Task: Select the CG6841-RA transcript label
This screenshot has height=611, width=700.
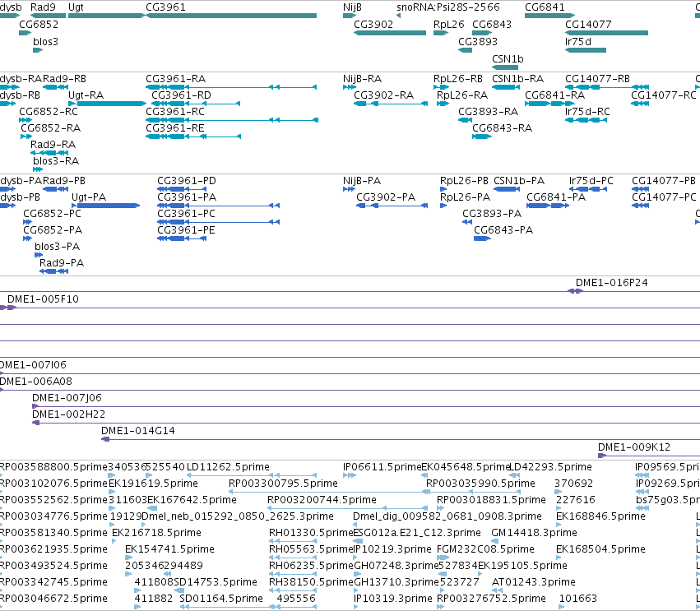Action: [554, 95]
